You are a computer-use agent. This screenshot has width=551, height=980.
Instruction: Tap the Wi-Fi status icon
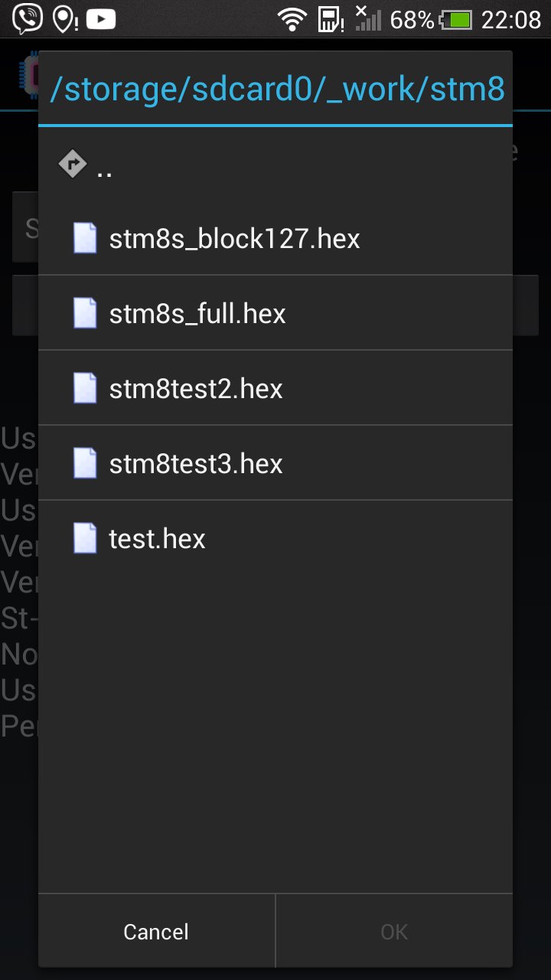coord(292,19)
